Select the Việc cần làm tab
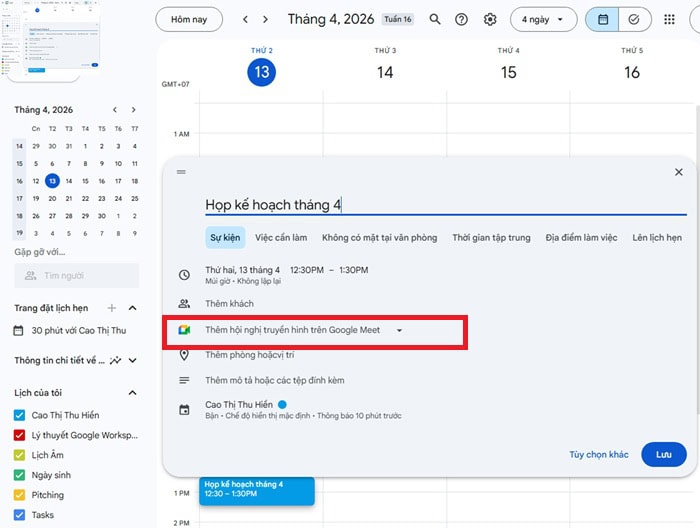Image resolution: width=700 pixels, height=528 pixels. tap(281, 238)
